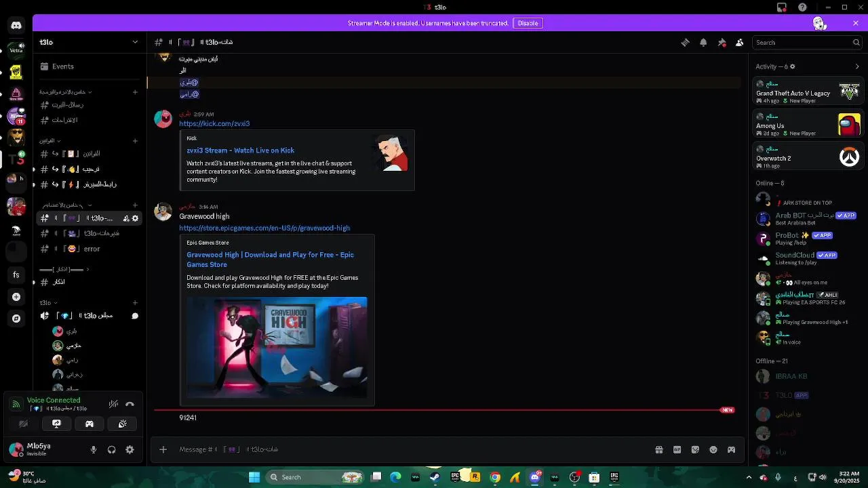Image resolution: width=868 pixels, height=488 pixels.
Task: Open 'Gravewood High | Download and Play' embed title
Action: (271, 260)
